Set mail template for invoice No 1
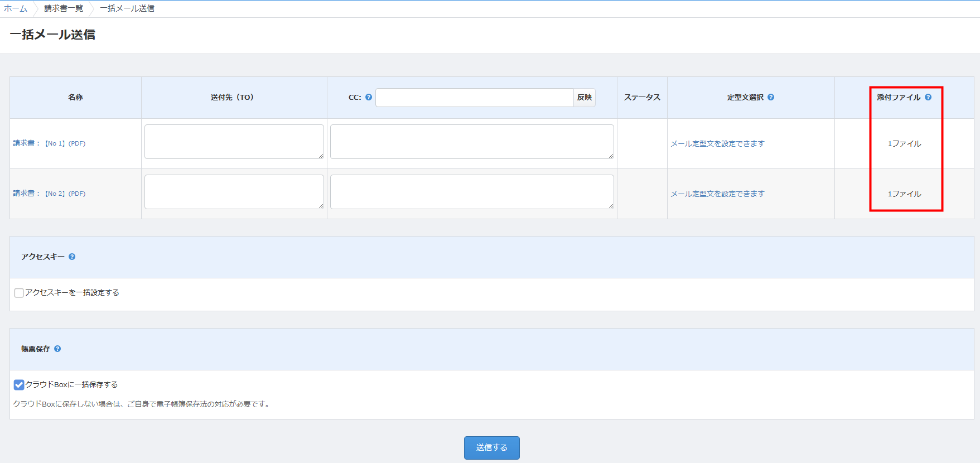 point(717,143)
